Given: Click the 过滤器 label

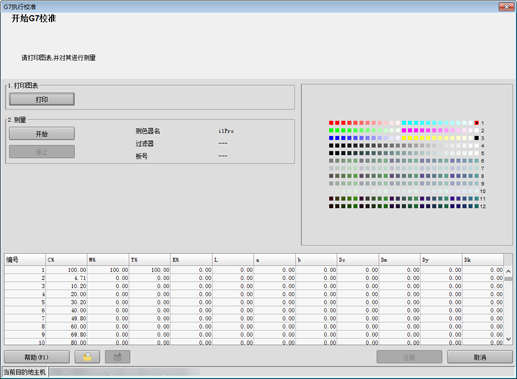Looking at the screenshot, I should point(144,144).
